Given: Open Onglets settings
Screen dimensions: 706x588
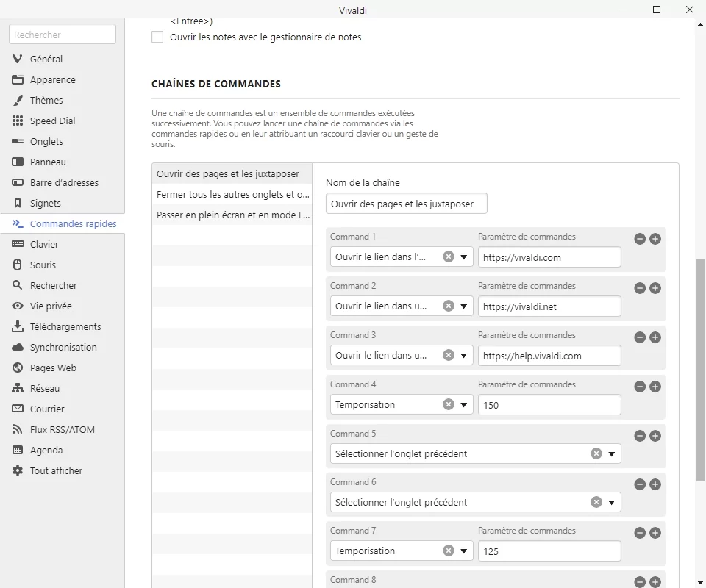Looking at the screenshot, I should [x=62, y=142].
